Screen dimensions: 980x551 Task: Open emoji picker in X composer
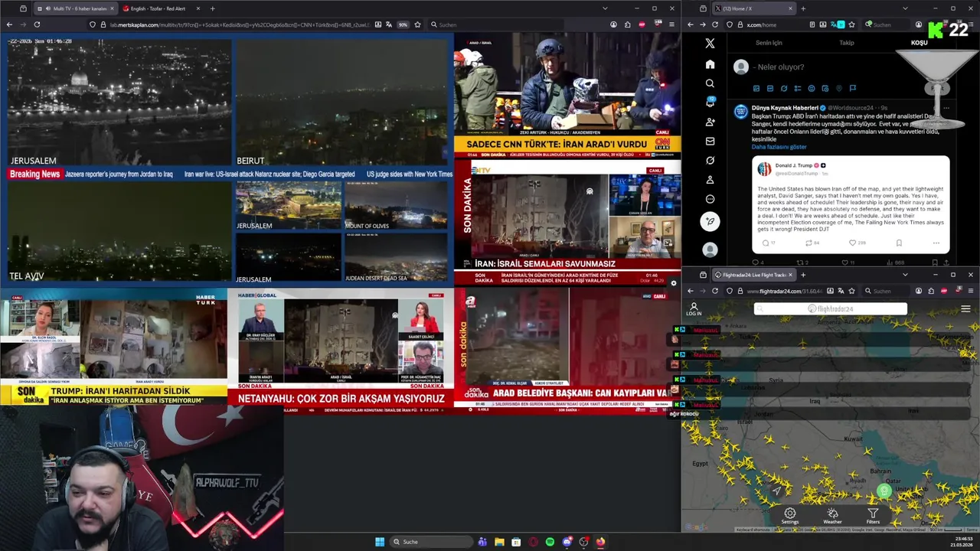coord(812,89)
